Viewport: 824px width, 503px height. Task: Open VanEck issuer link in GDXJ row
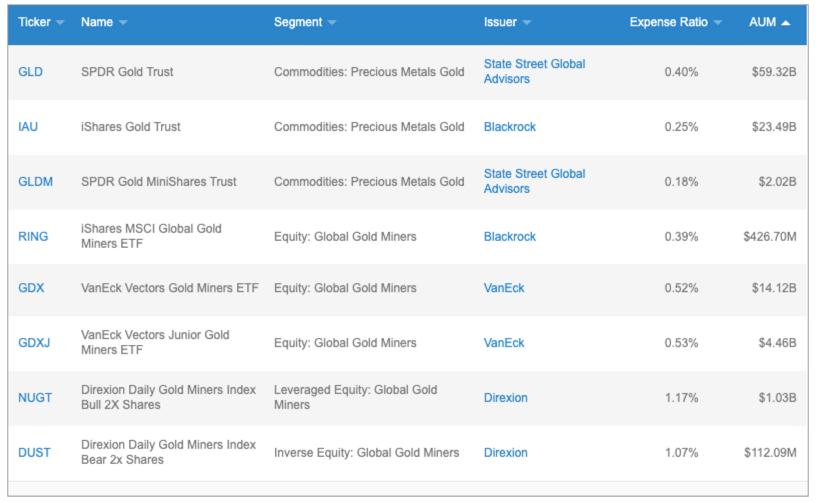coord(504,343)
